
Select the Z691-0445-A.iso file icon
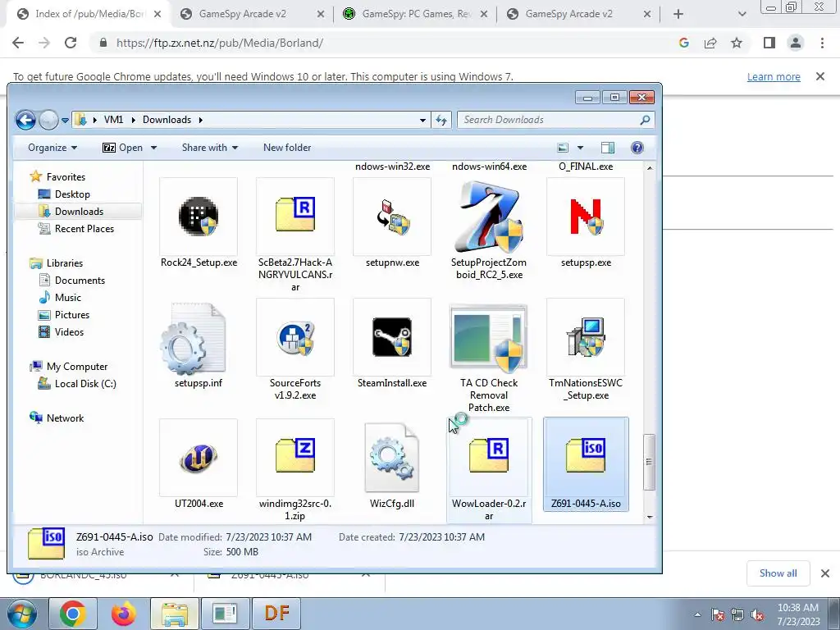pos(586,458)
